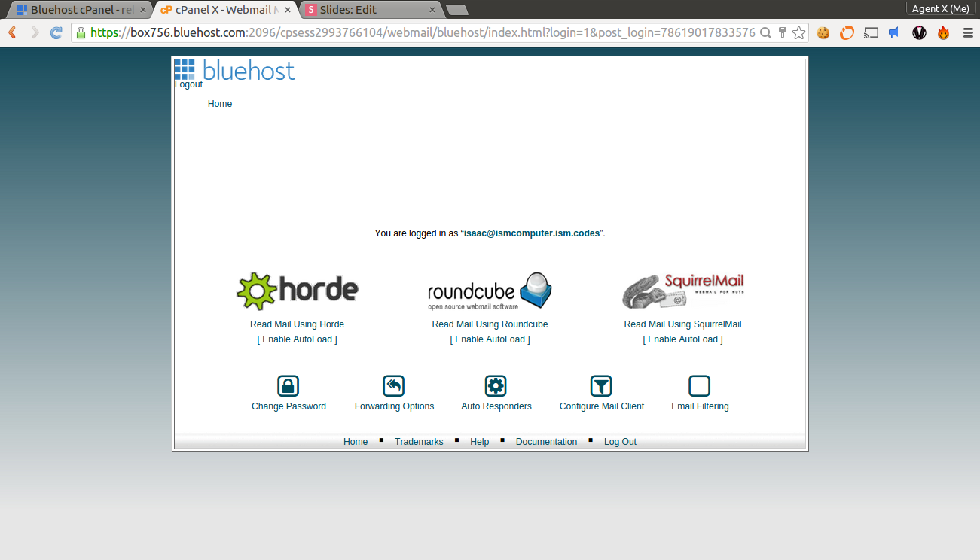Click the browser address bar URL

tap(423, 32)
